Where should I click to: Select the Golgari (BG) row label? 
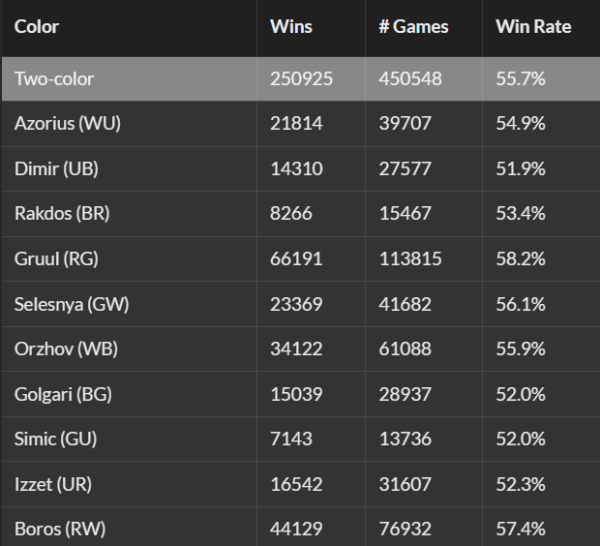tap(66, 394)
